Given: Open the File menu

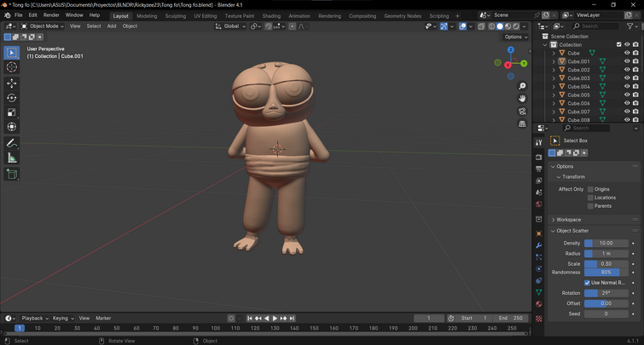Looking at the screenshot, I should click(x=19, y=15).
